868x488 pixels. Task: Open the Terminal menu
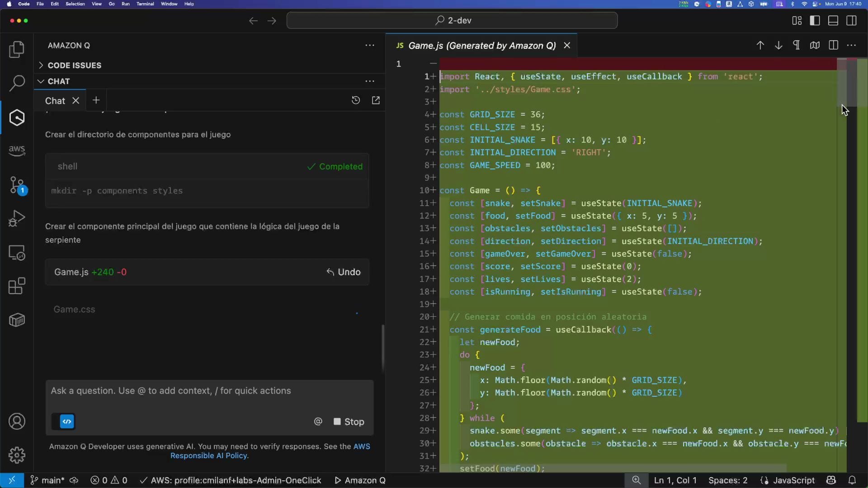pyautogui.click(x=145, y=4)
